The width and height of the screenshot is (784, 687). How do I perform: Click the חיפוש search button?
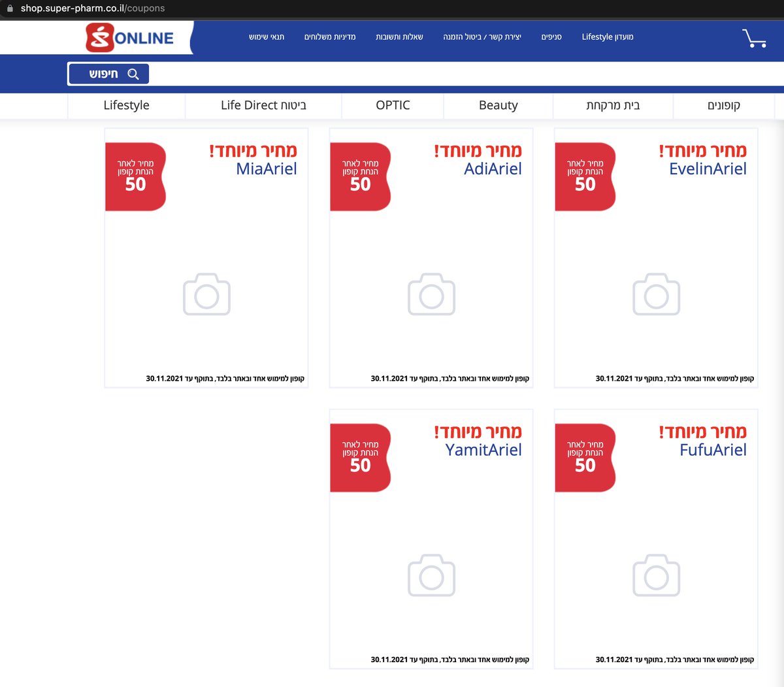click(x=109, y=74)
